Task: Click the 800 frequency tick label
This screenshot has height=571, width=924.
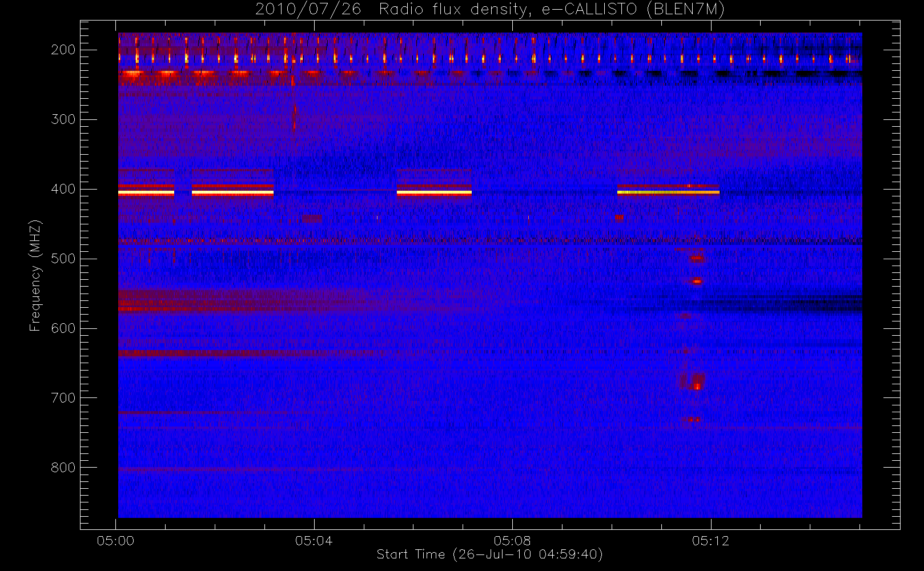Action: 63,468
